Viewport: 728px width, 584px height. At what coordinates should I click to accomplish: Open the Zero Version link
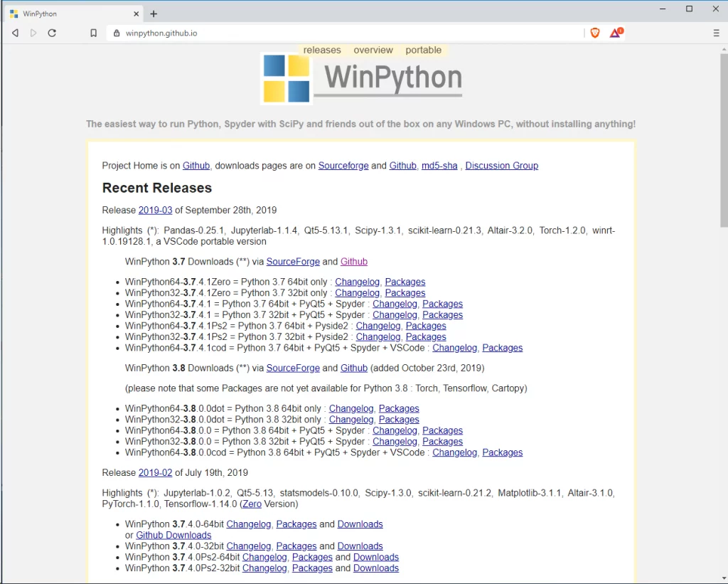pos(252,504)
